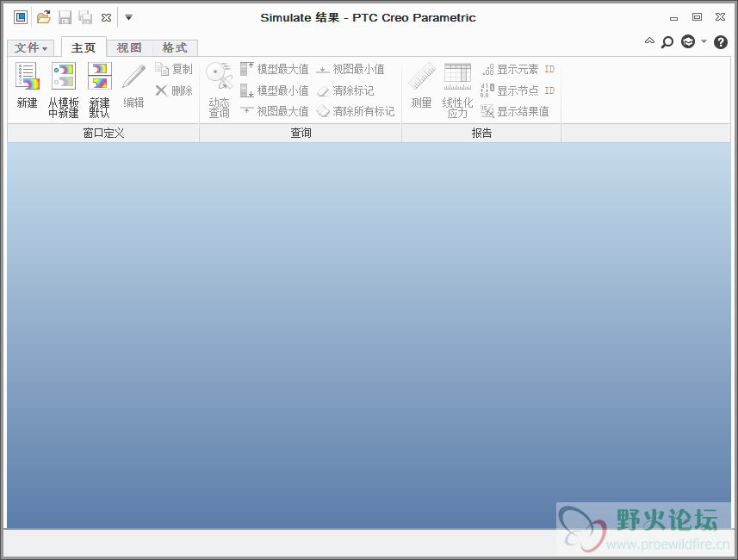Click the close-window icon in quick access toolbar
Image resolution: width=738 pixels, height=560 pixels.
pyautogui.click(x=107, y=17)
